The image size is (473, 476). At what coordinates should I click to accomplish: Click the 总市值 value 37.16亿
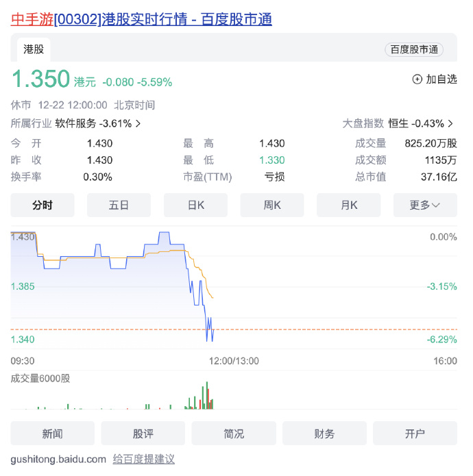pyautogui.click(x=439, y=177)
